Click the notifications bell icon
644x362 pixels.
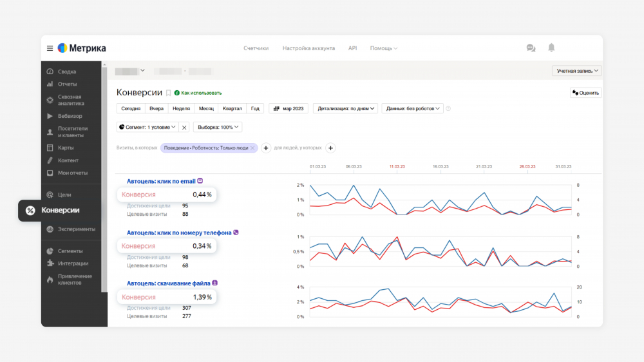[x=551, y=48]
